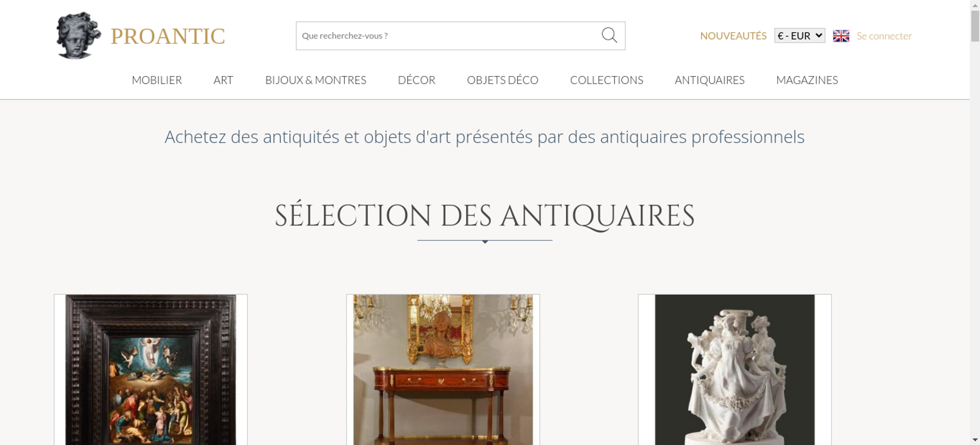The image size is (980, 445).
Task: Switch language via the UK flag icon
Action: [841, 36]
